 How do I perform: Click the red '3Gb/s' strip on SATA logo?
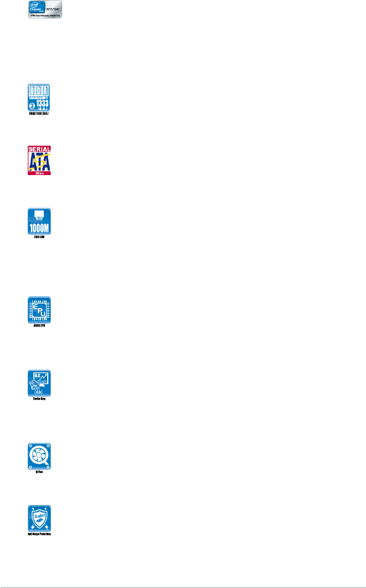point(39,173)
